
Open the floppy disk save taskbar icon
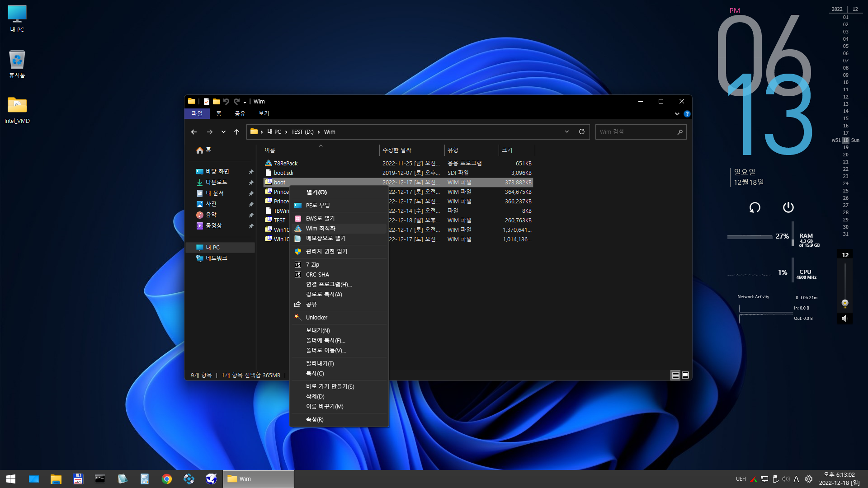[78, 479]
